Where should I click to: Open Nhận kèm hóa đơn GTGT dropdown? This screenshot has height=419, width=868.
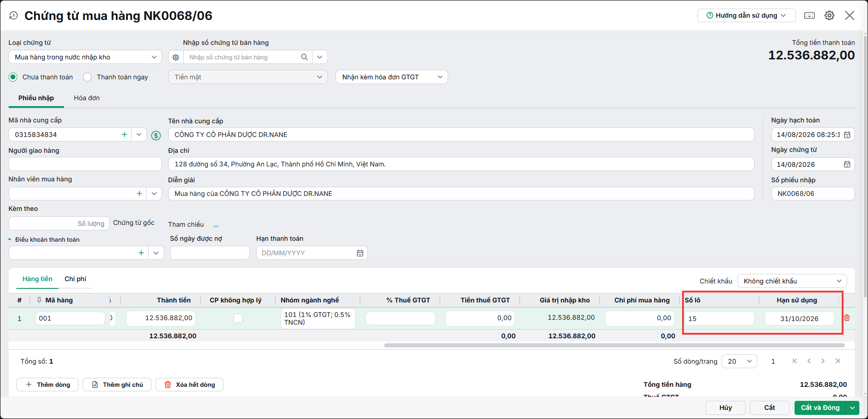(x=391, y=77)
